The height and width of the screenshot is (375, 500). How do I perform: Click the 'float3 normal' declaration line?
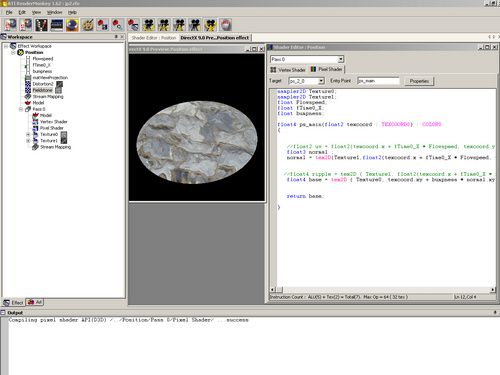click(309, 152)
